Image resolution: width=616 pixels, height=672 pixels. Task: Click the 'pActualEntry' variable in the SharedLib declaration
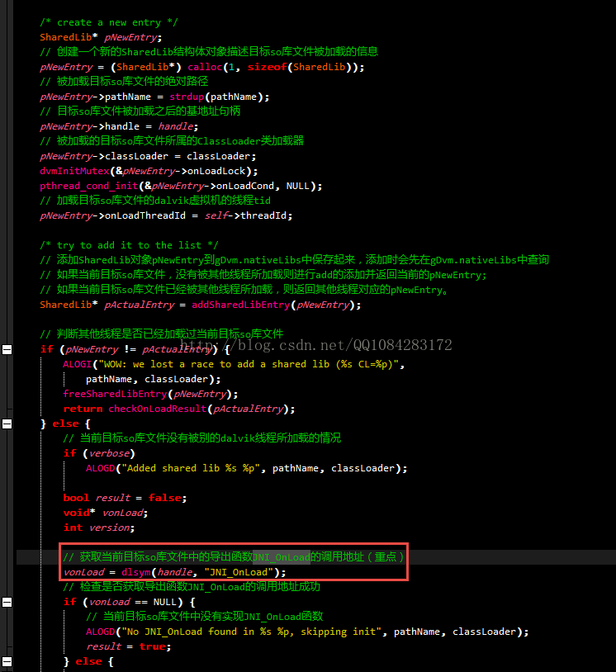(140, 305)
